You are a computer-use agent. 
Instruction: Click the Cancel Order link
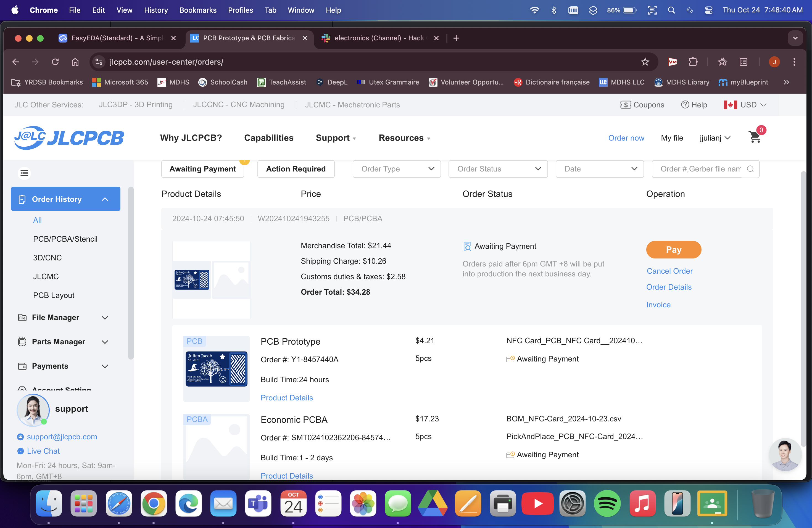[x=669, y=271]
